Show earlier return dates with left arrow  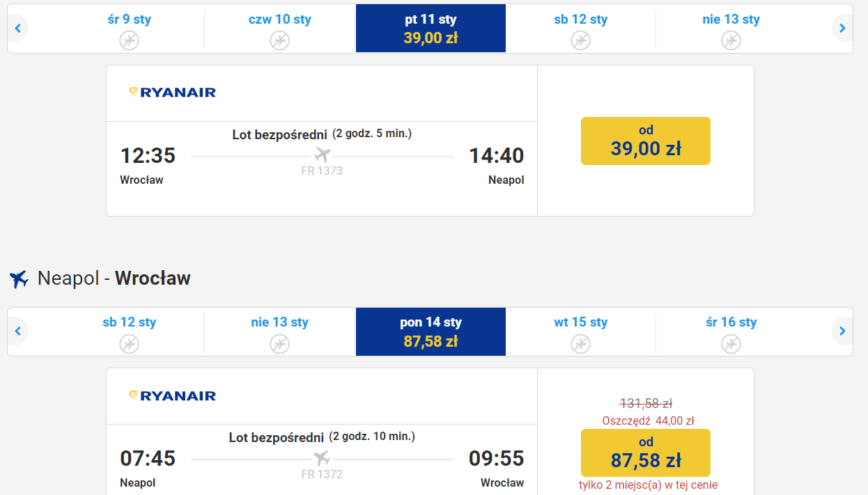(x=17, y=331)
